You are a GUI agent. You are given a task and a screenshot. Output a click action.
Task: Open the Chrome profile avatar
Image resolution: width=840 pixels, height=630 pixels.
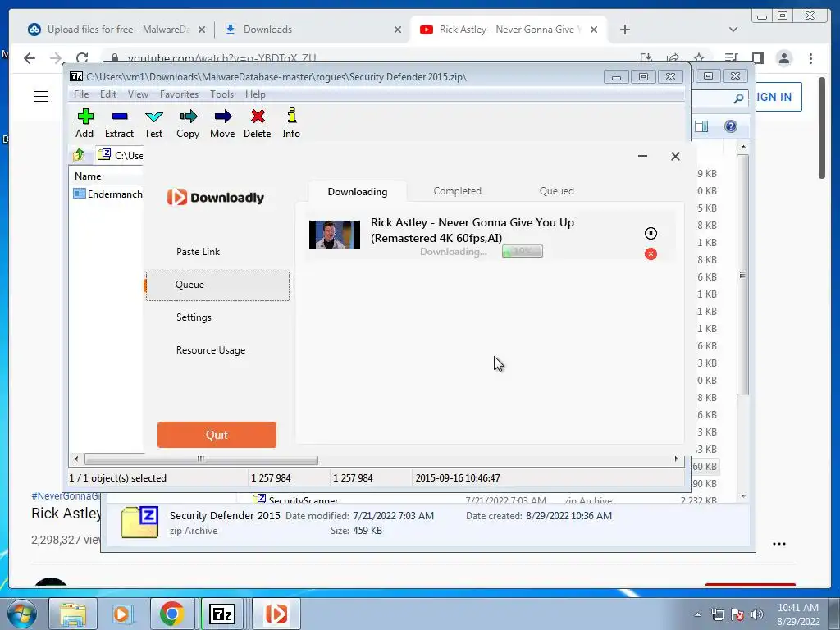tap(783, 58)
